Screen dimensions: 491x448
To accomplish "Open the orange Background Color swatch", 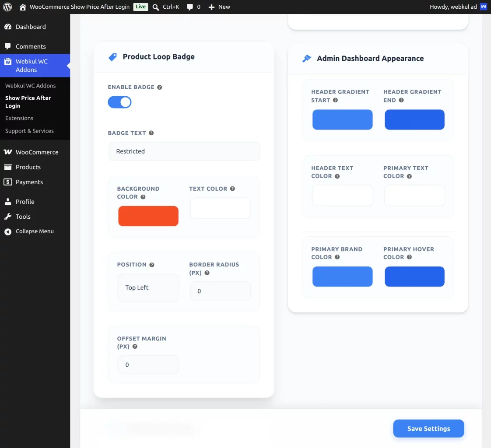I will [148, 216].
